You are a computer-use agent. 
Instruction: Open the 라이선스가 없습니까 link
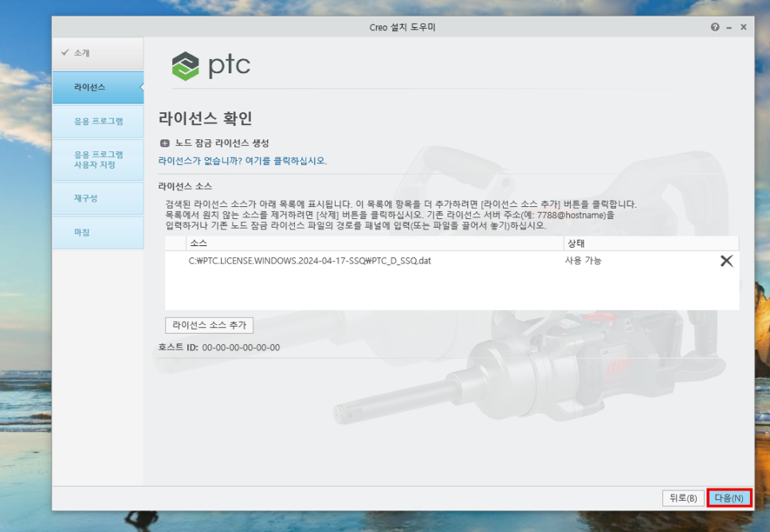click(242, 161)
